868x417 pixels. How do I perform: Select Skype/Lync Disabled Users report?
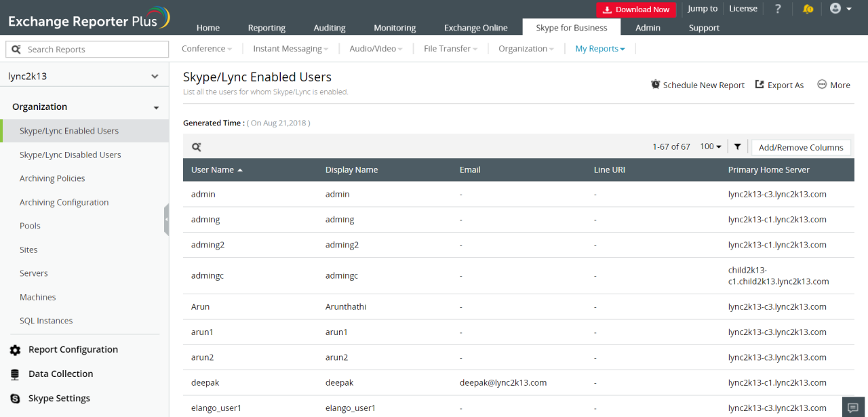pos(71,155)
